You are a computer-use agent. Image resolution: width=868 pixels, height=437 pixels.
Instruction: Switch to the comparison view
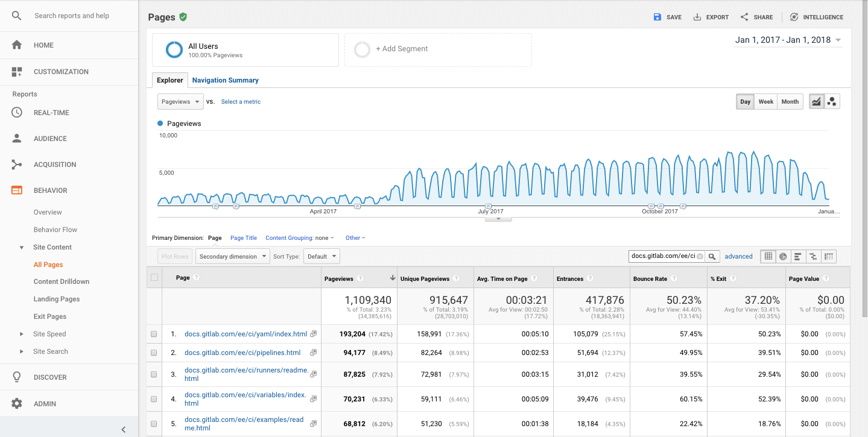tap(813, 256)
